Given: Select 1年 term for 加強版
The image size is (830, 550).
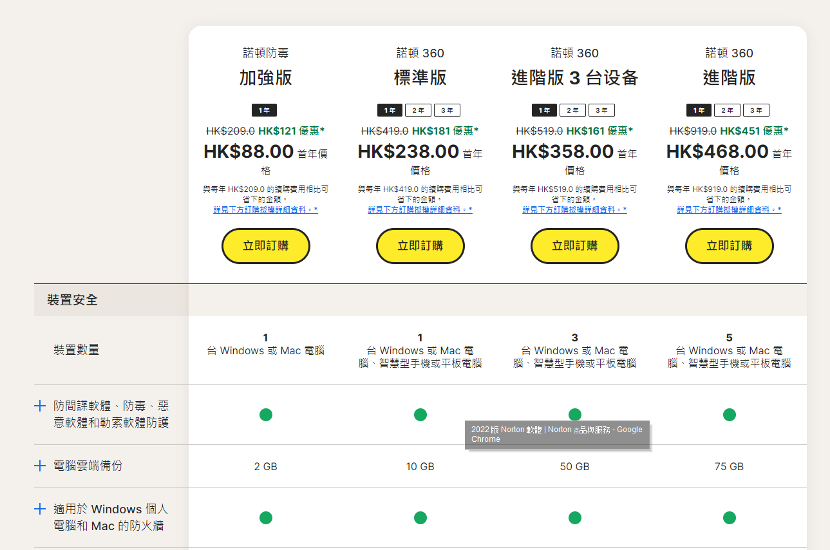Looking at the screenshot, I should tap(265, 110).
